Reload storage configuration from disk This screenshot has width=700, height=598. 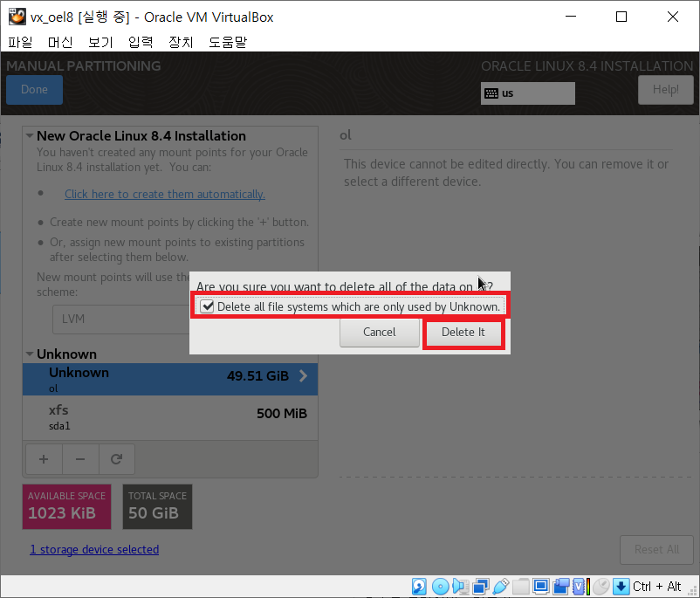coord(116,459)
